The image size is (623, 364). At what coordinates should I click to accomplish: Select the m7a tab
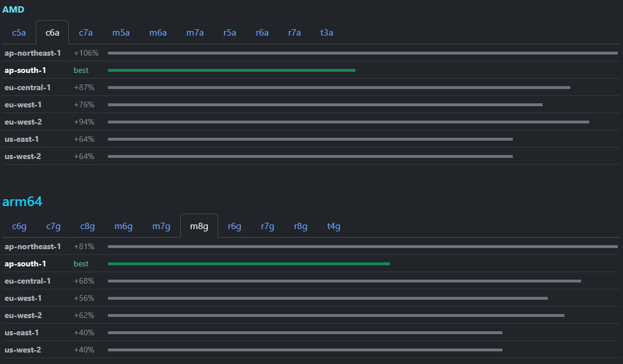pyautogui.click(x=195, y=33)
